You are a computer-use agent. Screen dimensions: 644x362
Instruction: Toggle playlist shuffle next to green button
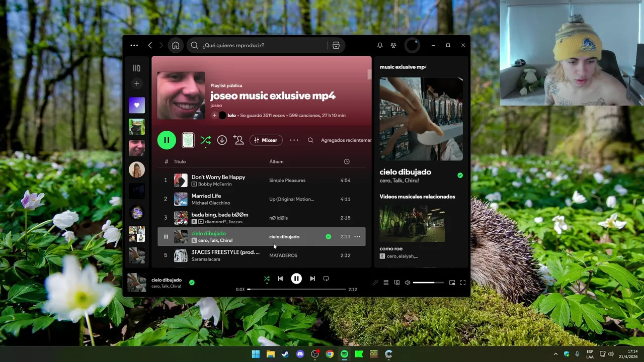205,140
